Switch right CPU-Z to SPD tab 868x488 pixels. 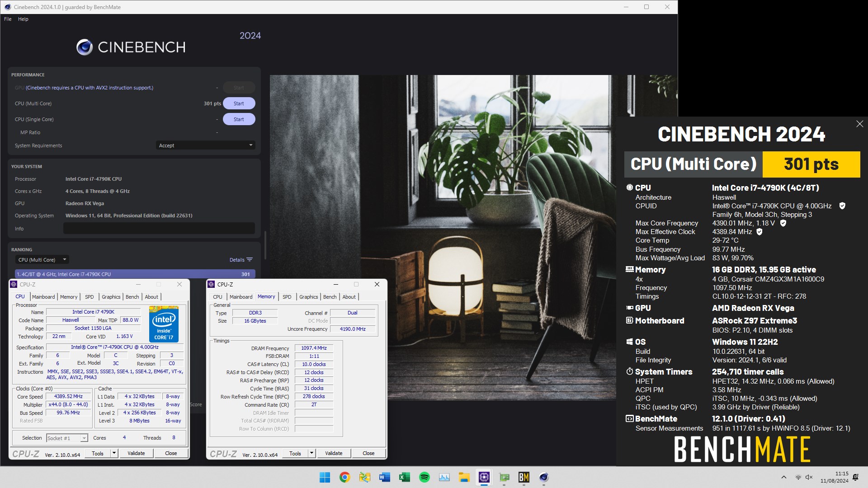tap(287, 297)
